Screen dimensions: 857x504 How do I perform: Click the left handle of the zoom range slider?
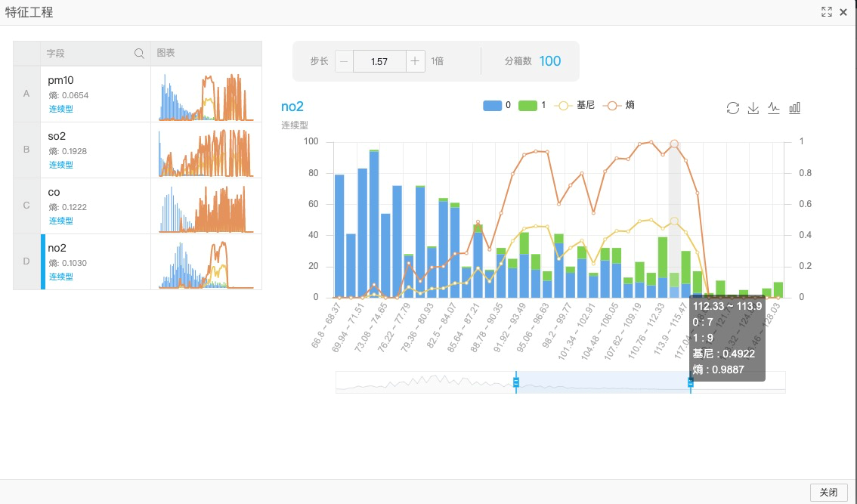516,382
